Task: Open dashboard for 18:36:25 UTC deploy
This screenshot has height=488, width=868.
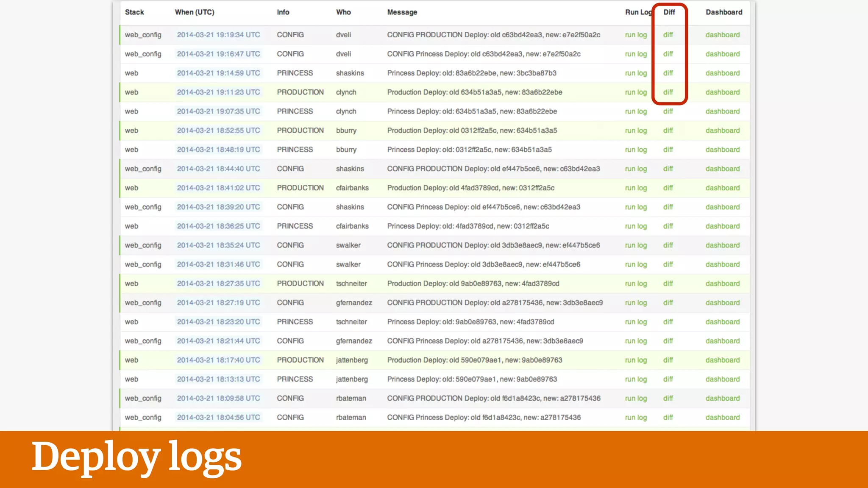Action: [x=723, y=226]
